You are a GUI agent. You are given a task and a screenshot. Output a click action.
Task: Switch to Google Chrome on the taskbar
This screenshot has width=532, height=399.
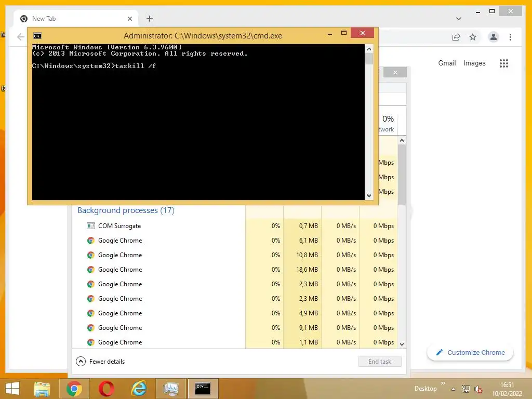pos(74,389)
